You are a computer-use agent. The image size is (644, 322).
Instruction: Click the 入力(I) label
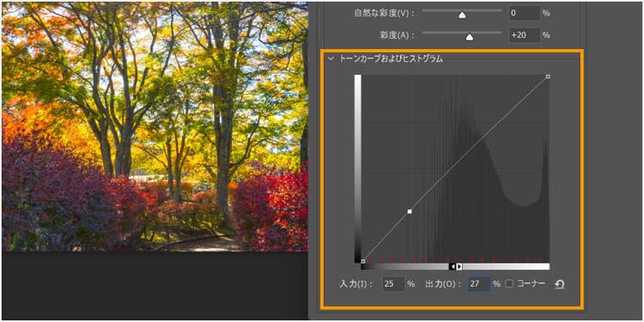tap(356, 284)
